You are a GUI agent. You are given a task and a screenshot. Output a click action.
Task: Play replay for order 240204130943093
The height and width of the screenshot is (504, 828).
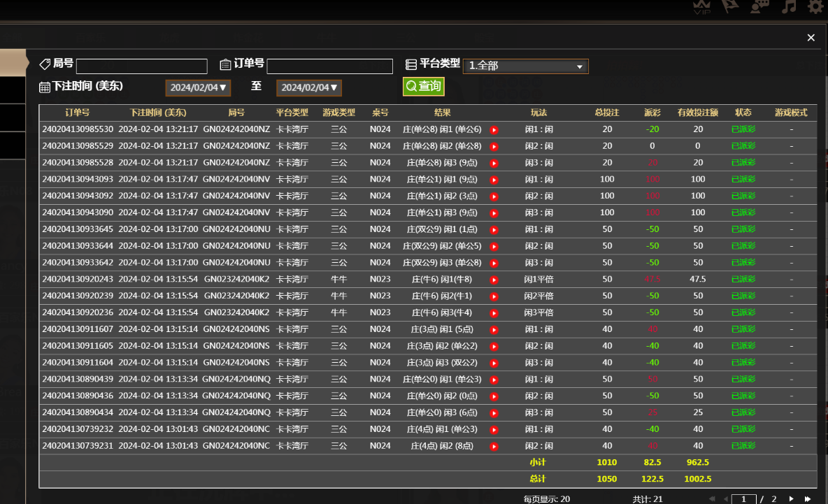(x=494, y=180)
